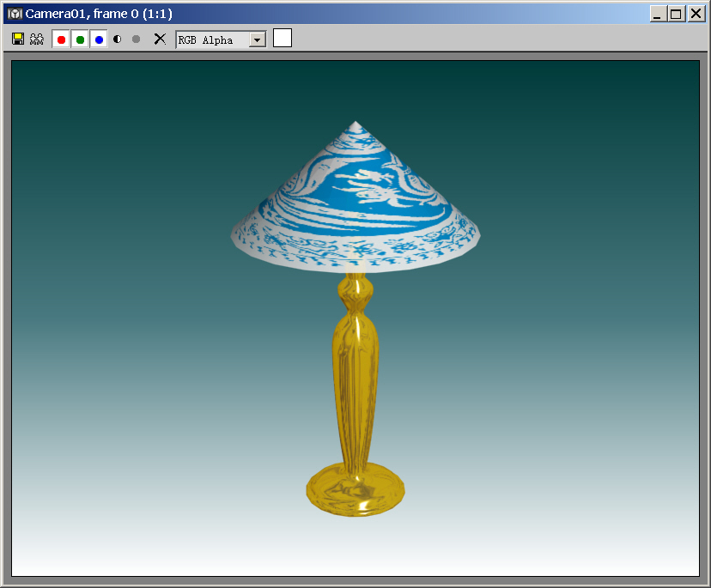Expand the RGB Alpha dropdown arrow
The height and width of the screenshot is (588, 711).
257,40
